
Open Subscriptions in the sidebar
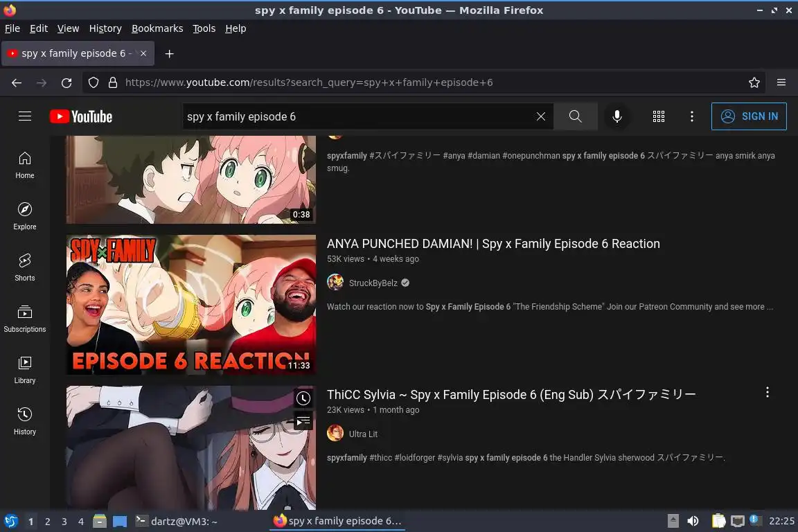24,319
